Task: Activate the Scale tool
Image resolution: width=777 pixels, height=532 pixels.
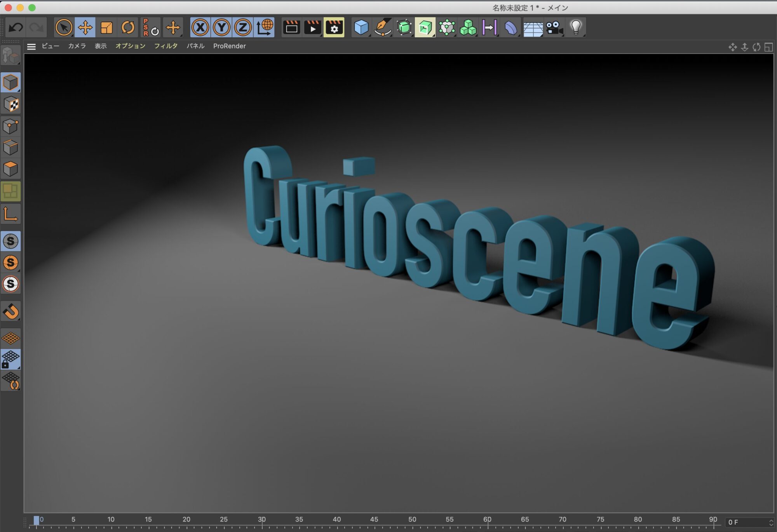Action: pyautogui.click(x=106, y=28)
